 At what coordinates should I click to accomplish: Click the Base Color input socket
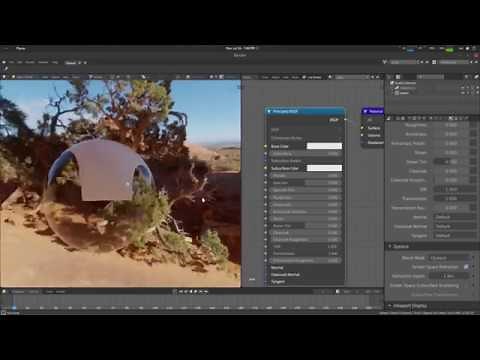pyautogui.click(x=266, y=146)
